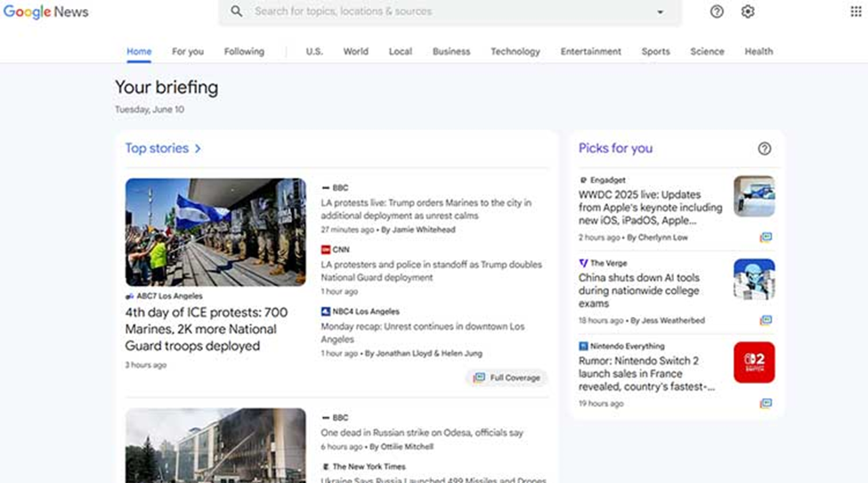Click the Google News logo

coord(46,12)
